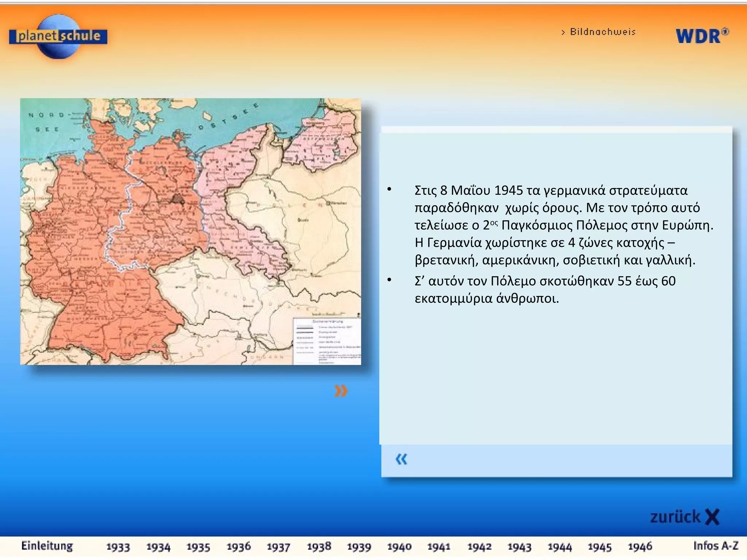The height and width of the screenshot is (560, 747).
Task: Open the Bildnachweis link
Action: (x=602, y=32)
